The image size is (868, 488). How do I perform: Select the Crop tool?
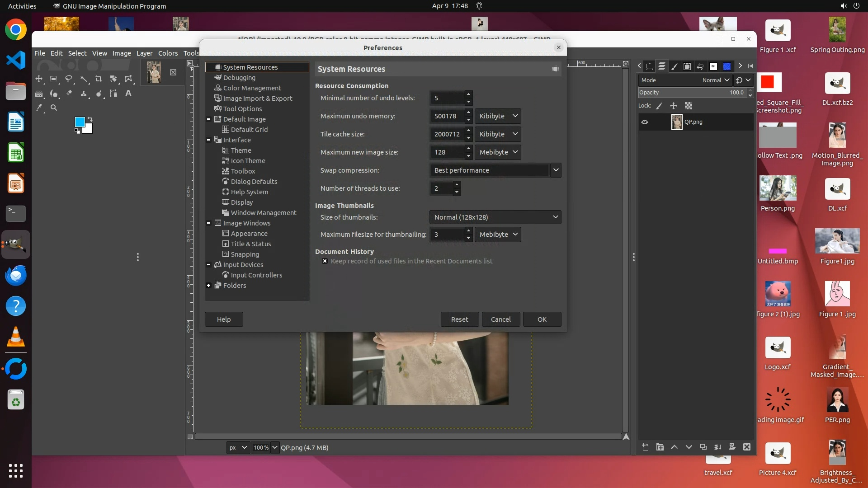98,79
